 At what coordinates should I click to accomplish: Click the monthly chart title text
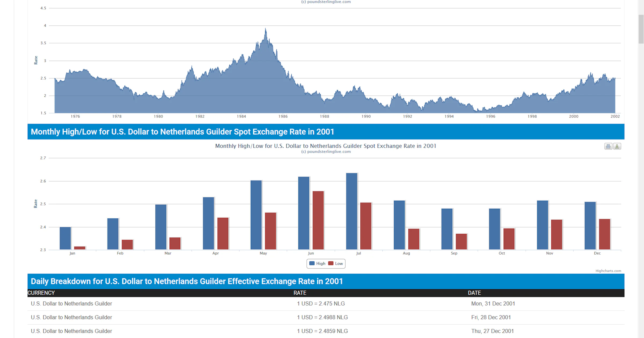coord(326,146)
